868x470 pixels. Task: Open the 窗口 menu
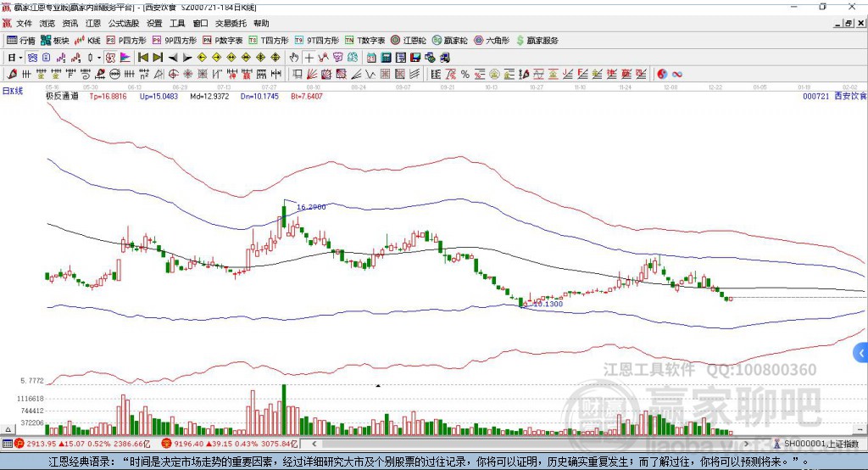click(x=200, y=23)
